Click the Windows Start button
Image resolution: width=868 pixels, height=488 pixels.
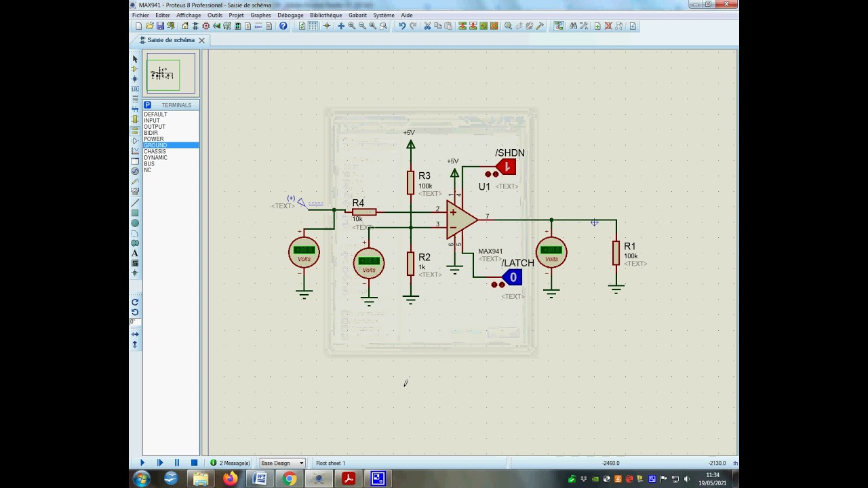coord(142,479)
